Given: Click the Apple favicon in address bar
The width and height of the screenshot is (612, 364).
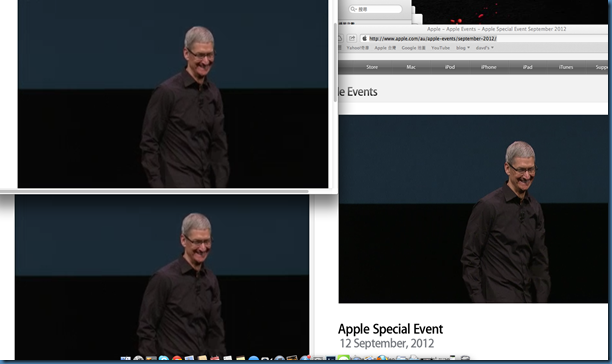Looking at the screenshot, I should (x=364, y=38).
